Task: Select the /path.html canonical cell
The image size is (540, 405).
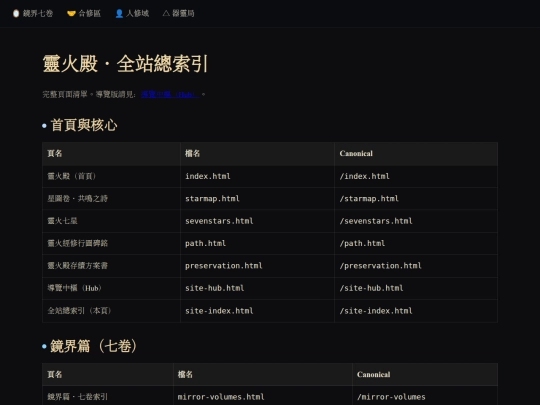Action: pyautogui.click(x=416, y=243)
